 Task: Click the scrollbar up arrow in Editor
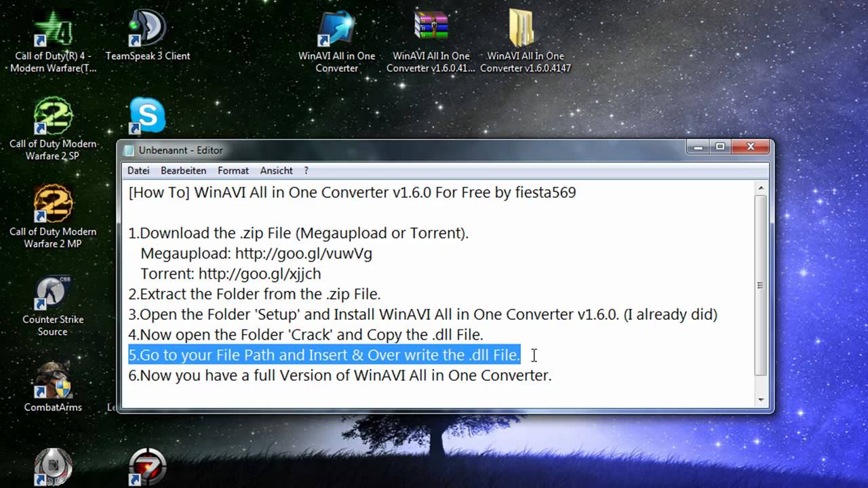tap(761, 188)
